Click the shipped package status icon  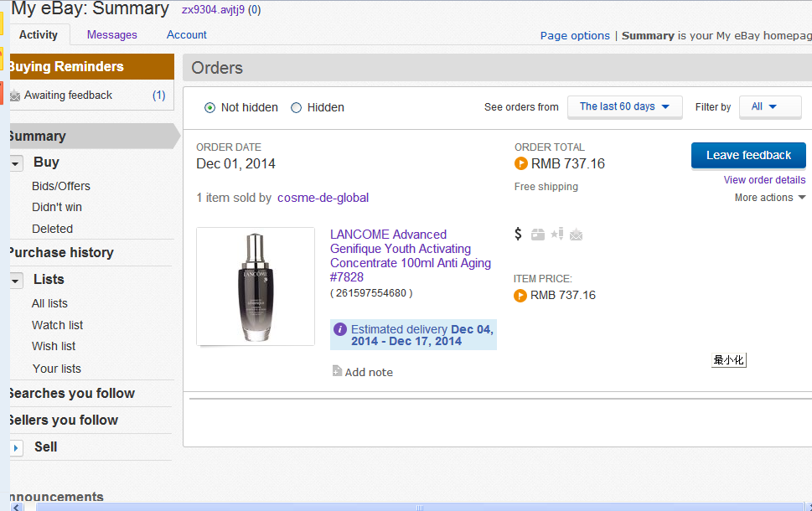(538, 235)
